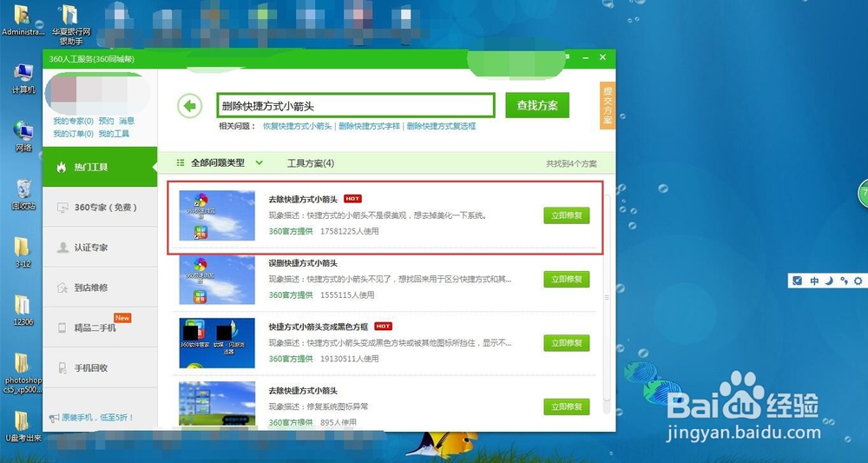Click the title 快捷方式小箭头变成黑色方框
The width and height of the screenshot is (868, 463).
coord(318,327)
